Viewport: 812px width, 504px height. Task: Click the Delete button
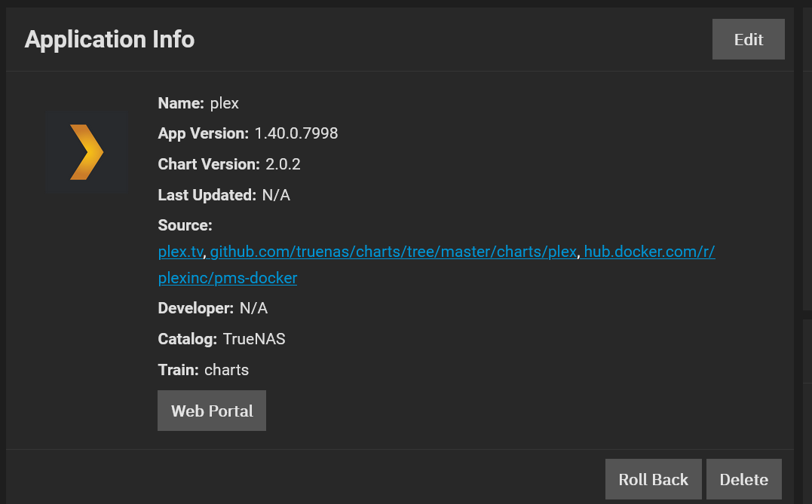point(743,479)
